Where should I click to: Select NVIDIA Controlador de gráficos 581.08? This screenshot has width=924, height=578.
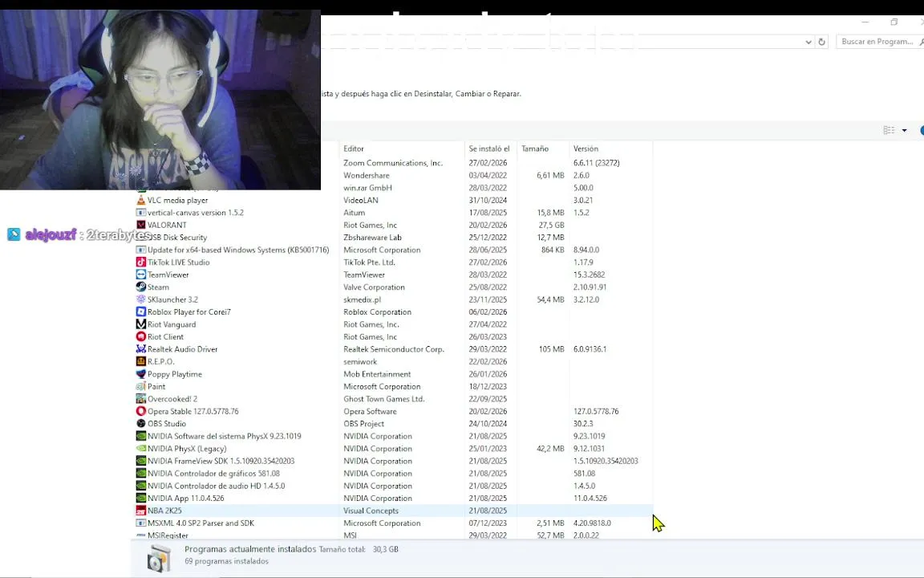[394, 473]
